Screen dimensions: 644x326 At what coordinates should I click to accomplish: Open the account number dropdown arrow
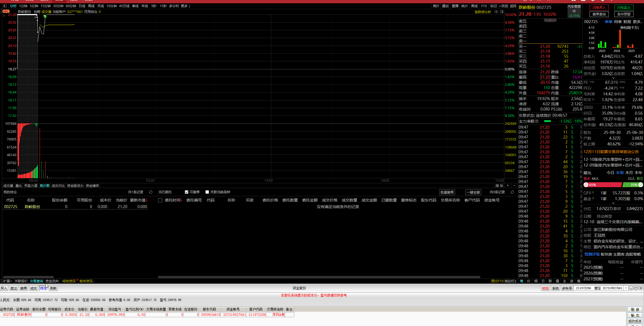coord(626,288)
